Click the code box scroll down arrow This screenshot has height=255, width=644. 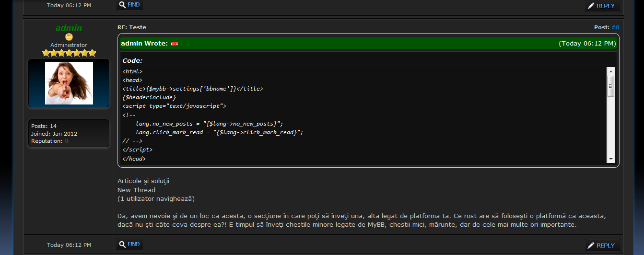(610, 159)
